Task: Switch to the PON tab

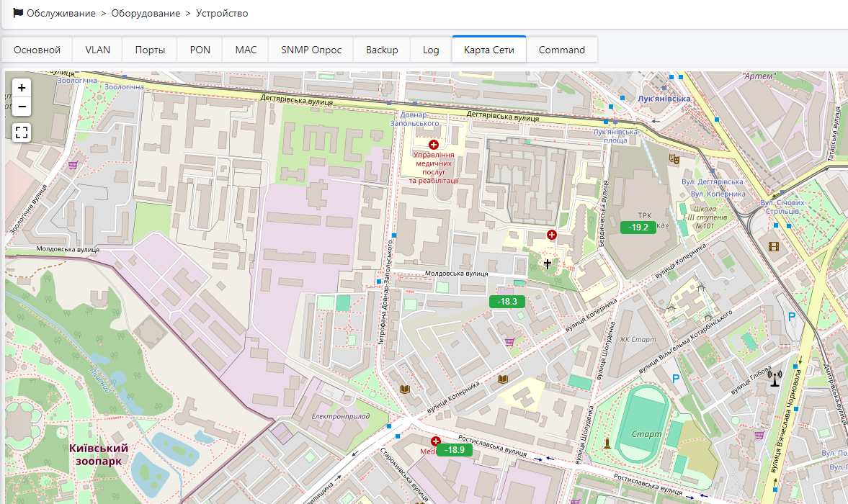Action: pyautogui.click(x=200, y=50)
